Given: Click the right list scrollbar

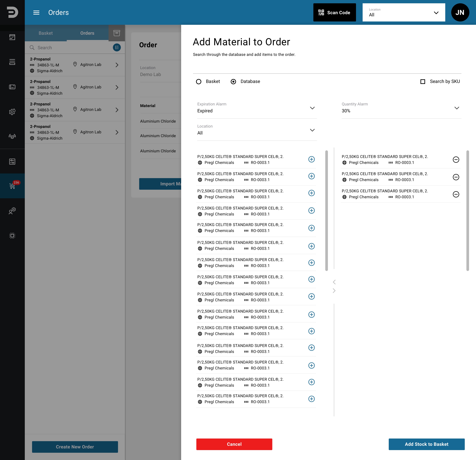Looking at the screenshot, I should pyautogui.click(x=468, y=211).
